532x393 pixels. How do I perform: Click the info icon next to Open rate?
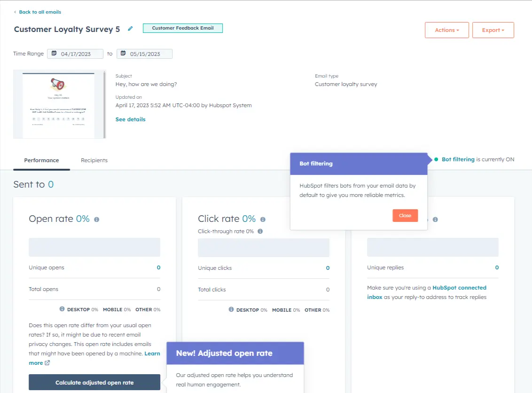96,220
